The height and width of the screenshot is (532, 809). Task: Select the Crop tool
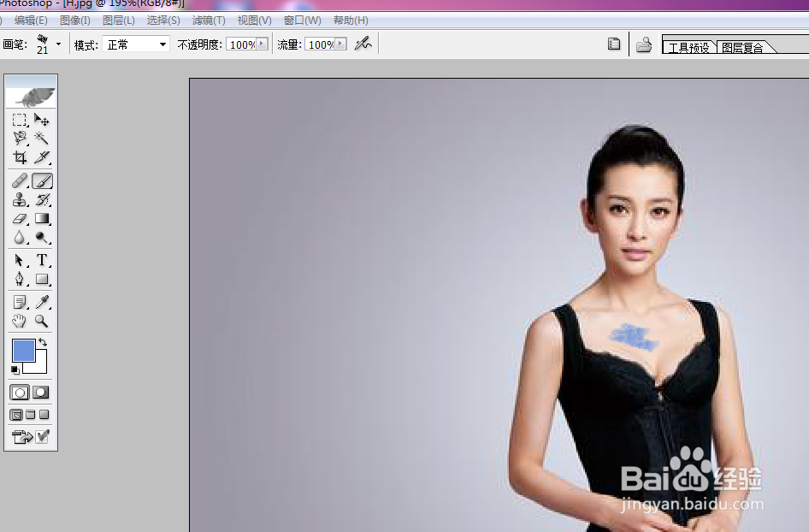pos(20,157)
